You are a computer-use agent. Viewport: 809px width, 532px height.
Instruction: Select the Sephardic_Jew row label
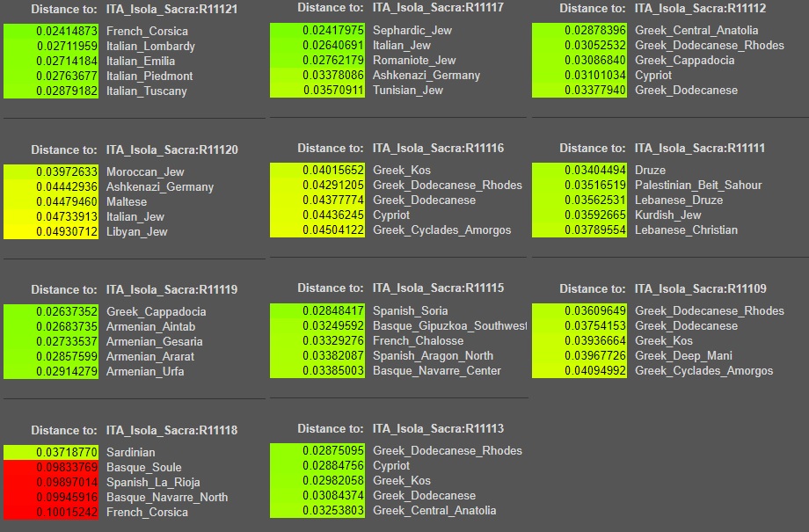tap(412, 31)
